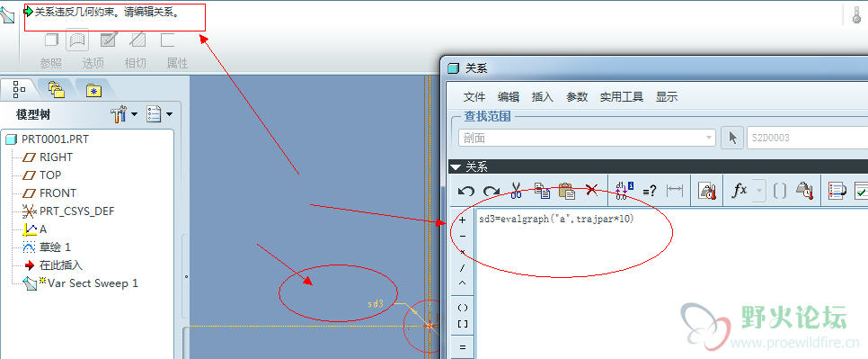Click inside the relations text editor
Screen dimensions: 868x359
point(671,283)
